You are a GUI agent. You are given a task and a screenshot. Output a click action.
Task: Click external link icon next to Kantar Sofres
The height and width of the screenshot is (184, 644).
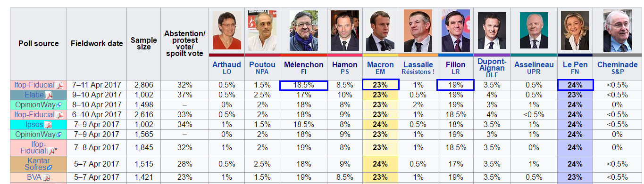(50, 168)
